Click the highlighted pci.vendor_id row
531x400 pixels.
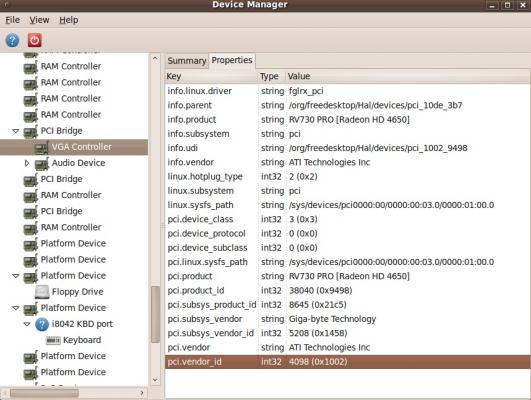click(x=347, y=362)
